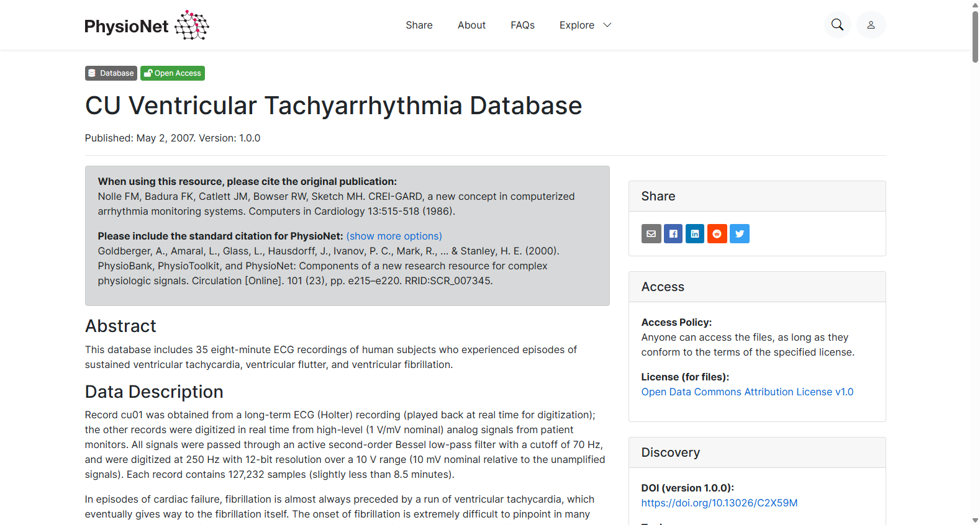Share on Facebook icon
Screen dimensions: 980x525
673,234
